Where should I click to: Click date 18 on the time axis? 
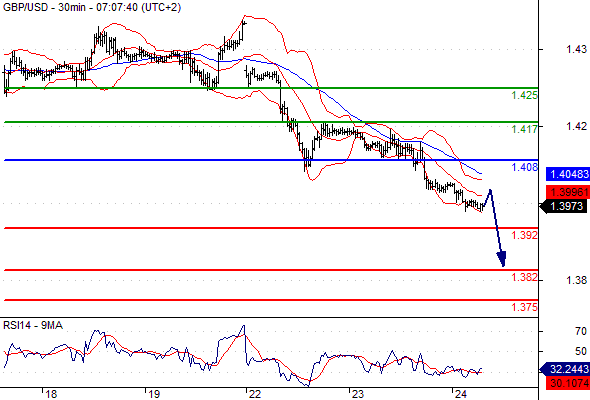(51, 394)
